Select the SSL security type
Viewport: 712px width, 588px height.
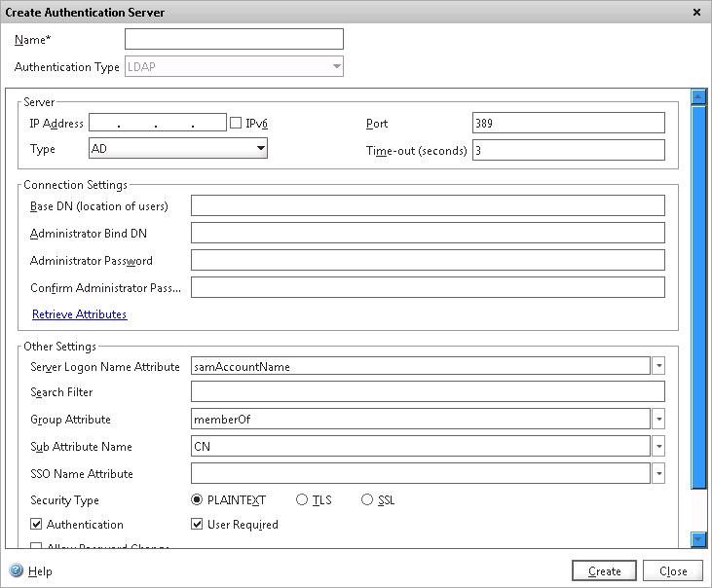[x=367, y=500]
